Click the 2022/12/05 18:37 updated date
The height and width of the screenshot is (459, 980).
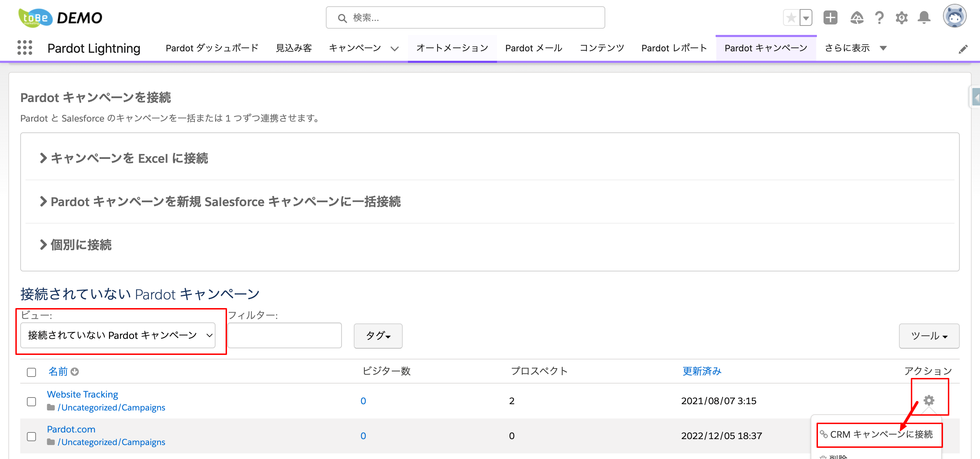point(721,436)
